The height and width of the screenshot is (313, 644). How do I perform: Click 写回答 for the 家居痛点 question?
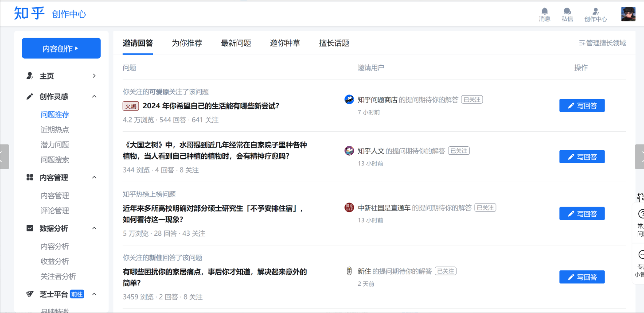[582, 277]
